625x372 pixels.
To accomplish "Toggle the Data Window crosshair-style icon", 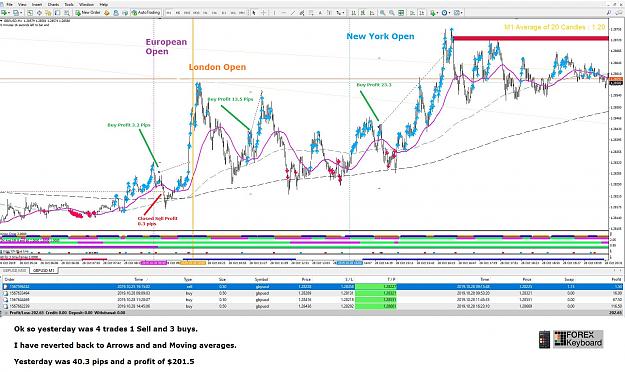I will pos(39,13).
